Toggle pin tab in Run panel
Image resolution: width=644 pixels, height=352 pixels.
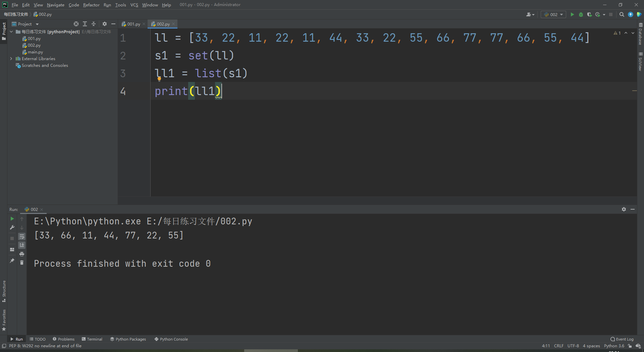(12, 261)
